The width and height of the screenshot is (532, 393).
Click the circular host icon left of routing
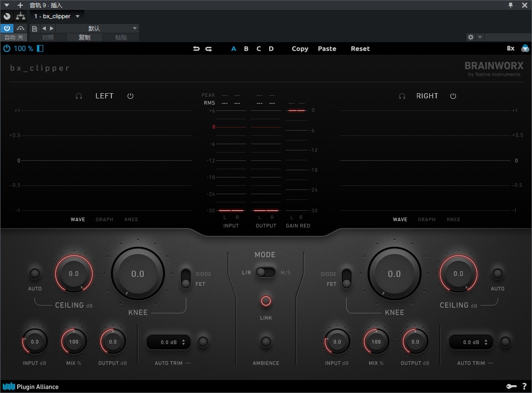[7, 16]
